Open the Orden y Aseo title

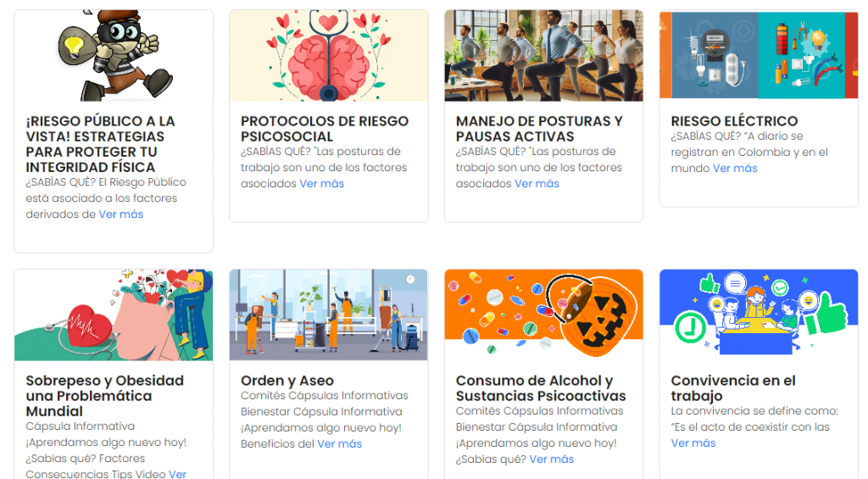(287, 381)
